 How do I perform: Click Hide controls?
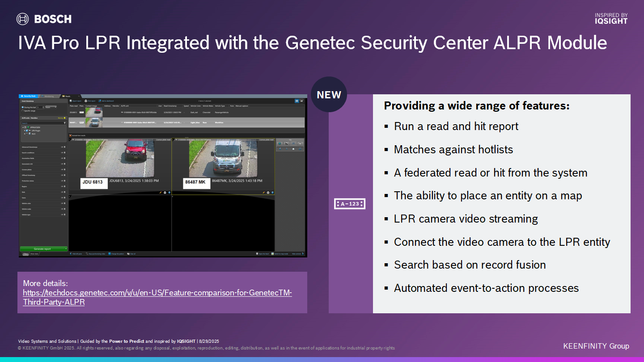pyautogui.click(x=297, y=254)
